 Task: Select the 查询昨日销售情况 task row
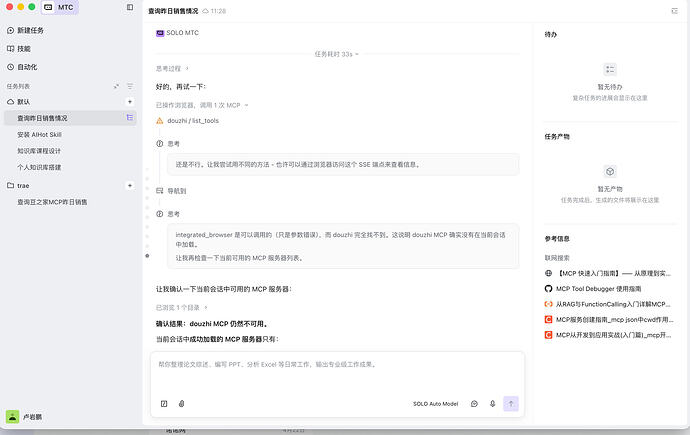coord(70,118)
